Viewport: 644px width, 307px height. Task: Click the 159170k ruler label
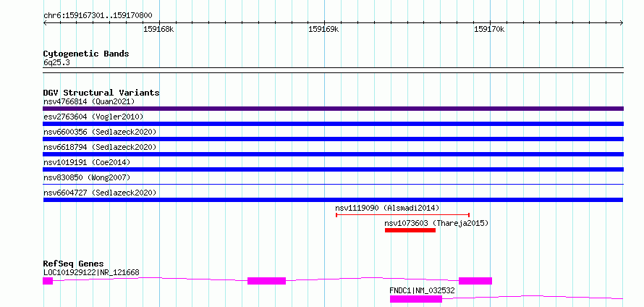coord(489,30)
